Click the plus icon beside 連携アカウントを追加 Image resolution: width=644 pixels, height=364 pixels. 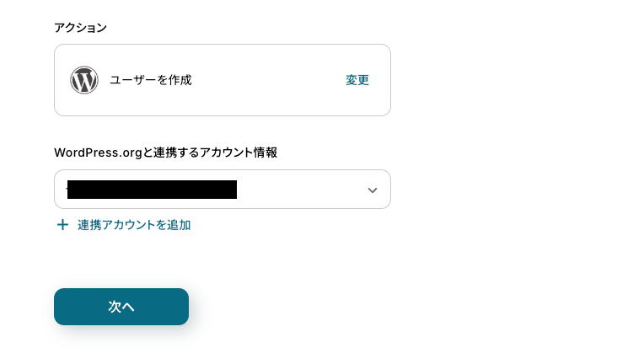click(62, 225)
